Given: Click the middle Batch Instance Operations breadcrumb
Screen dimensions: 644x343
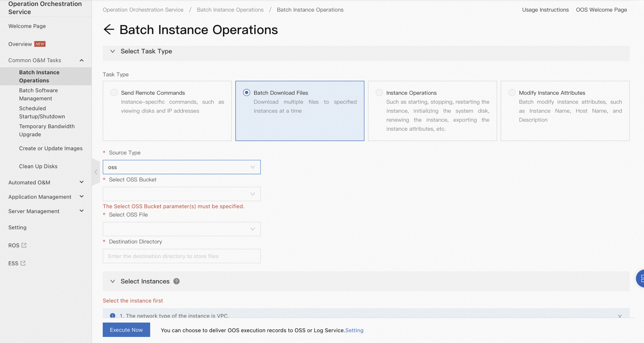Looking at the screenshot, I should 230,10.
